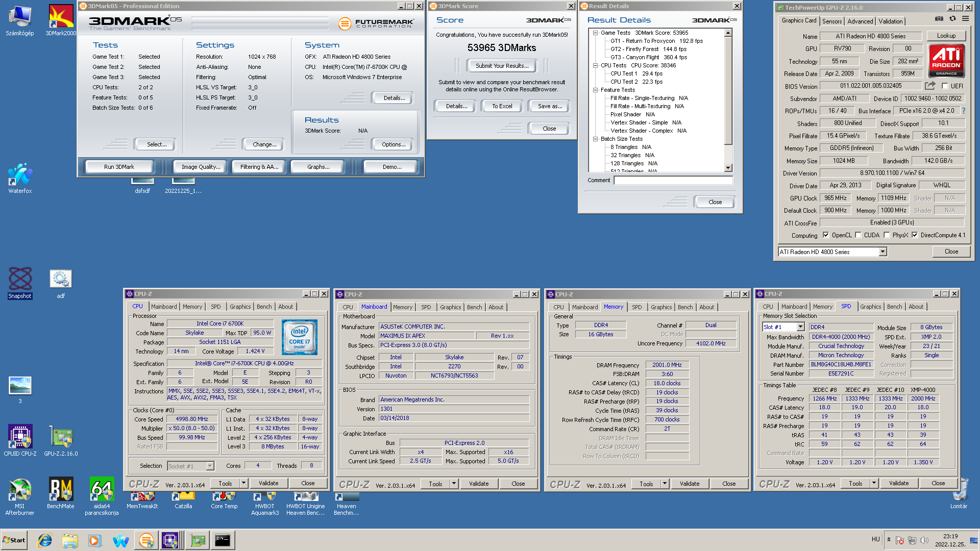This screenshot has height=551, width=980.
Task: Click command prompt taskbar button
Action: [x=223, y=540]
